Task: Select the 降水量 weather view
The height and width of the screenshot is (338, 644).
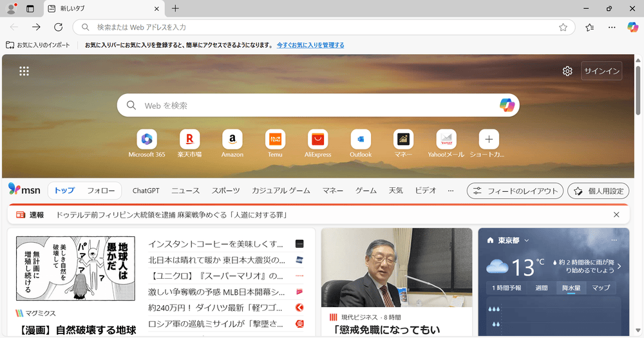Action: 571,288
